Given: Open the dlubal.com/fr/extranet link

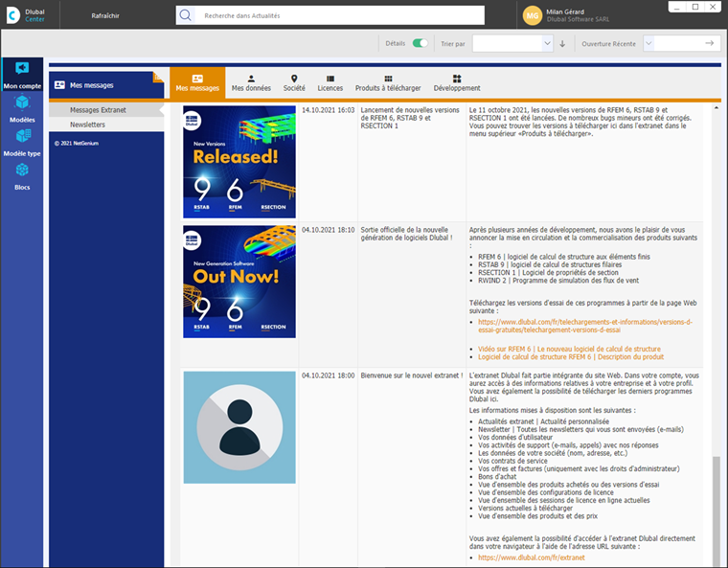Looking at the screenshot, I should pyautogui.click(x=531, y=557).
